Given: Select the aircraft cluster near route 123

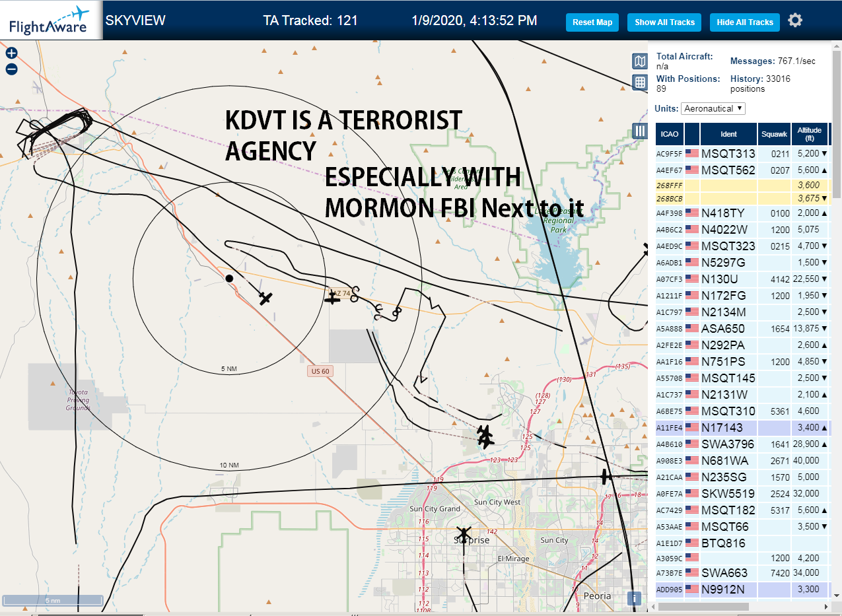Looking at the screenshot, I should click(485, 436).
